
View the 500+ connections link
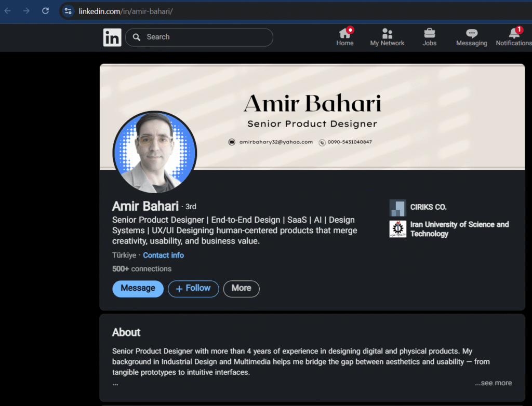(x=142, y=269)
